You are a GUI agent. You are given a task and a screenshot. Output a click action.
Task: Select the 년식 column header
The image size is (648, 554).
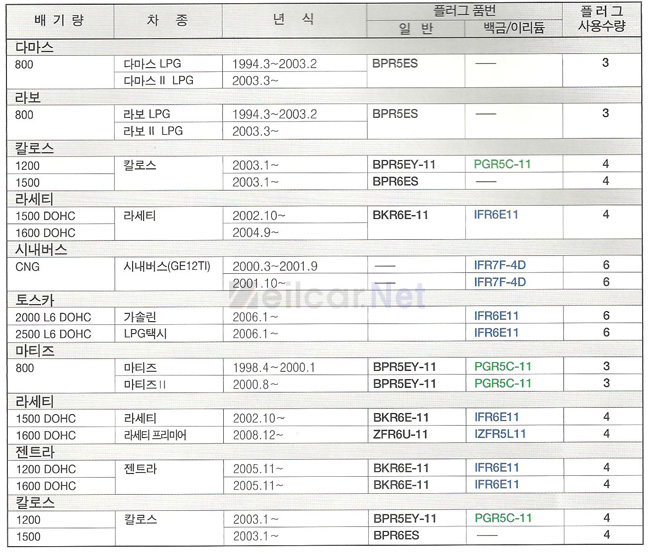[293, 19]
